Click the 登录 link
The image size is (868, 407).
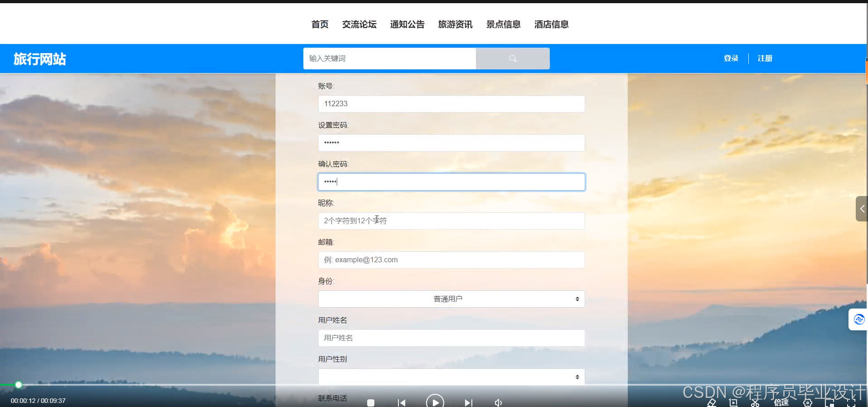(731, 59)
